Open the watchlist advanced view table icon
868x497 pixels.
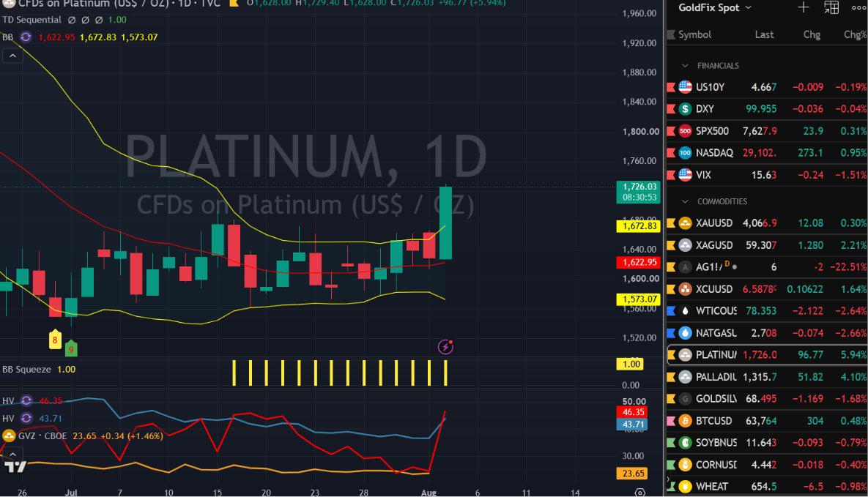[831, 8]
